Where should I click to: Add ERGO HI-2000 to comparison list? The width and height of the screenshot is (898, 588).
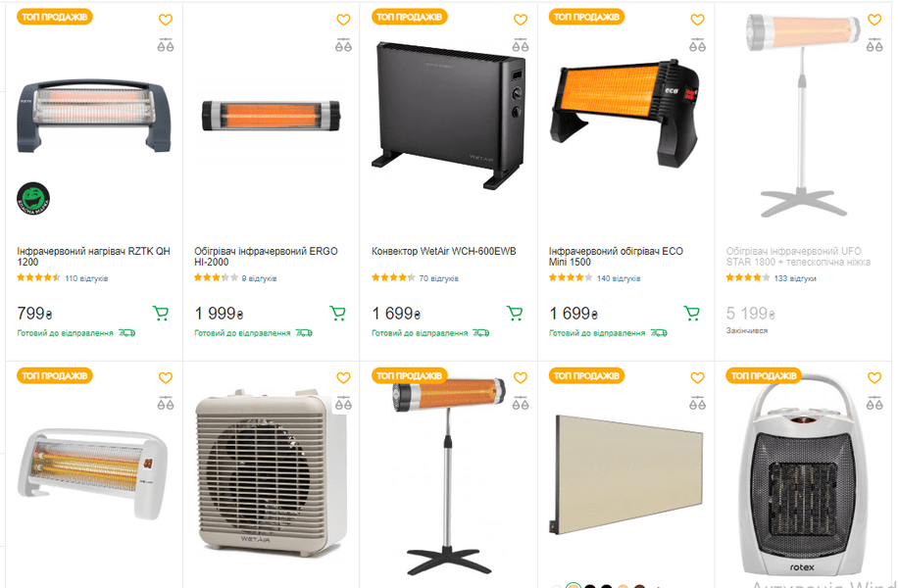(x=343, y=45)
